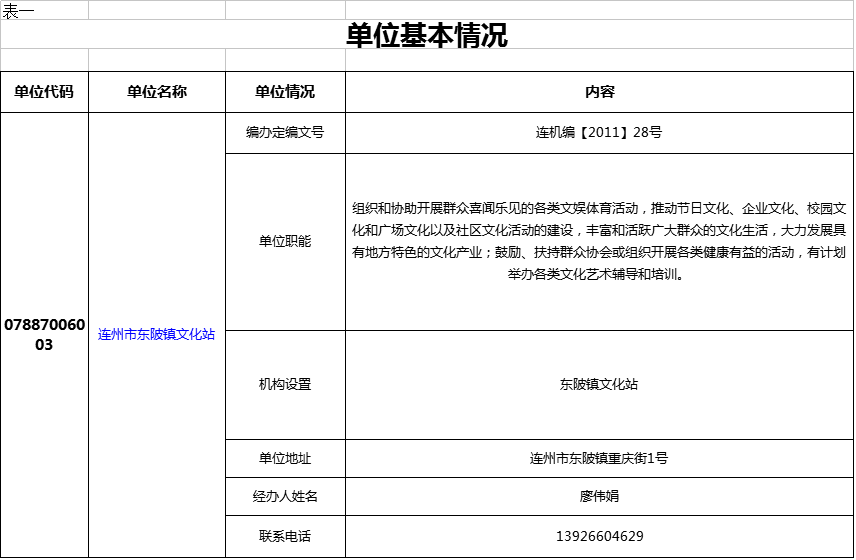Select the 单位代码 header cell
This screenshot has height=560, width=856.
44,92
